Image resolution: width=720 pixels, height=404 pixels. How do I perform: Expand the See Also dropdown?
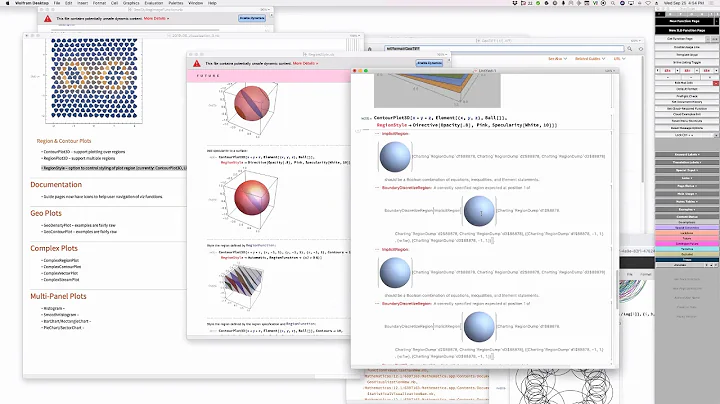click(557, 59)
